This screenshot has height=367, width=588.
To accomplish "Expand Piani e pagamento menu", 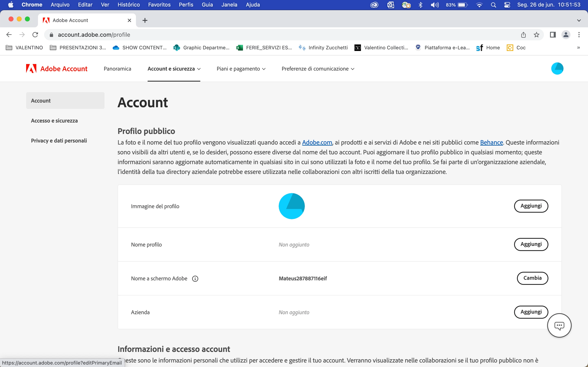I will (241, 69).
